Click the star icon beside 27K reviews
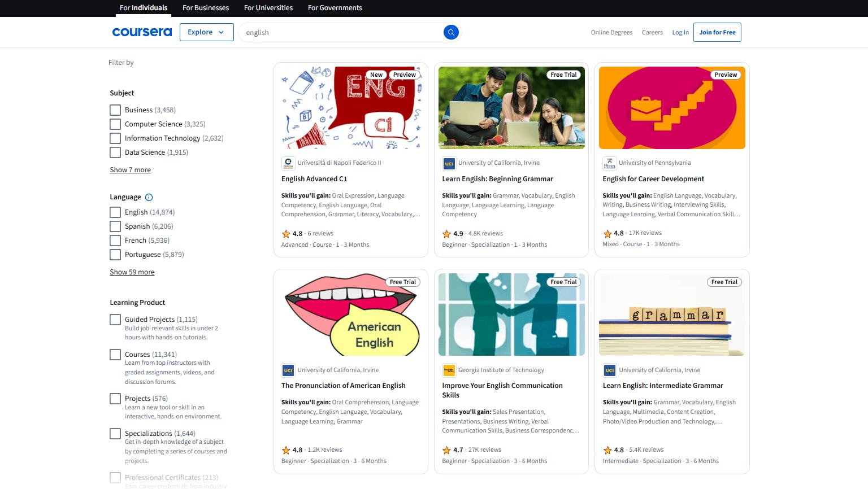 click(446, 449)
